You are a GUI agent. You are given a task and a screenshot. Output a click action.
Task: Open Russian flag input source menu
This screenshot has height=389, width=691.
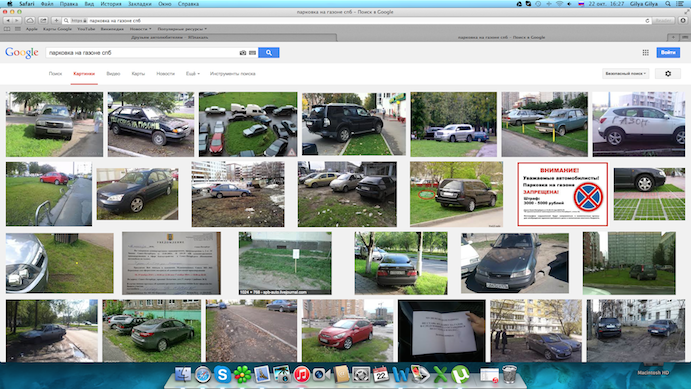point(581,4)
